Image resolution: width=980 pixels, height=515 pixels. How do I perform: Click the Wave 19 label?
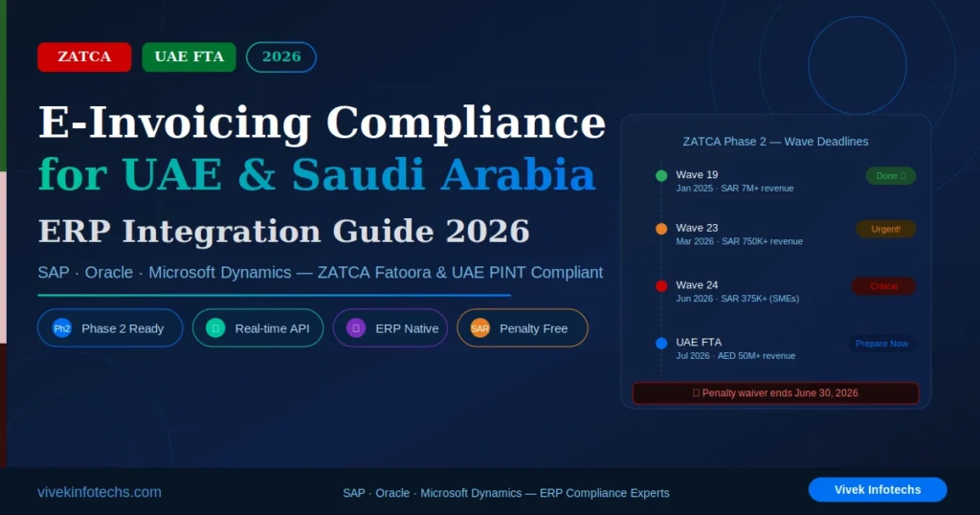tap(697, 174)
